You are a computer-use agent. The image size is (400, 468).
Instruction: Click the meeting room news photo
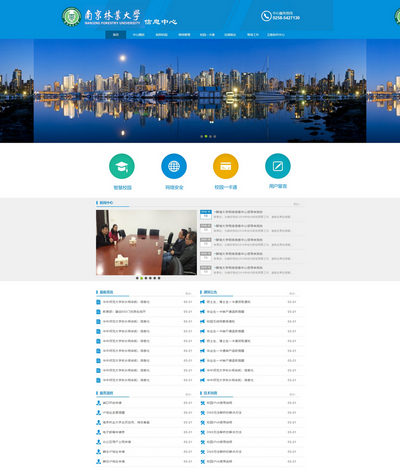pyautogui.click(x=146, y=242)
